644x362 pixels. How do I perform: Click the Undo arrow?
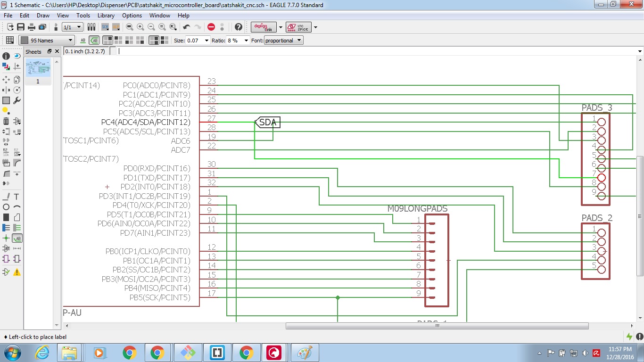pos(186,27)
